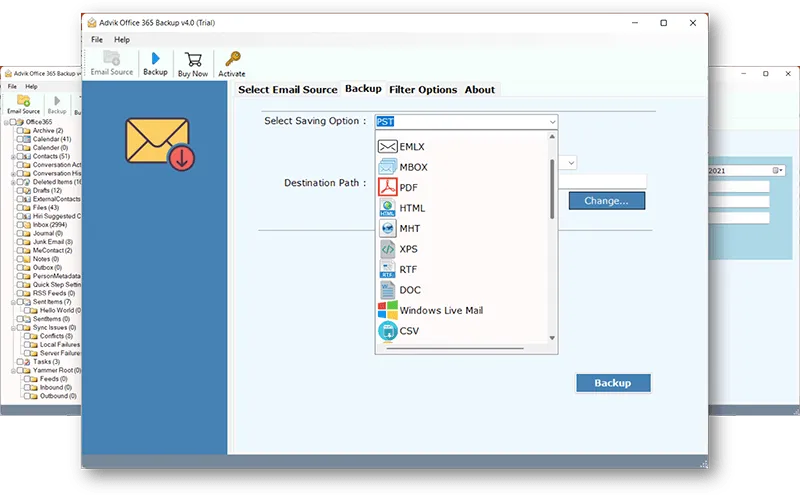Collapse the Office365 root tree node

tap(6, 122)
